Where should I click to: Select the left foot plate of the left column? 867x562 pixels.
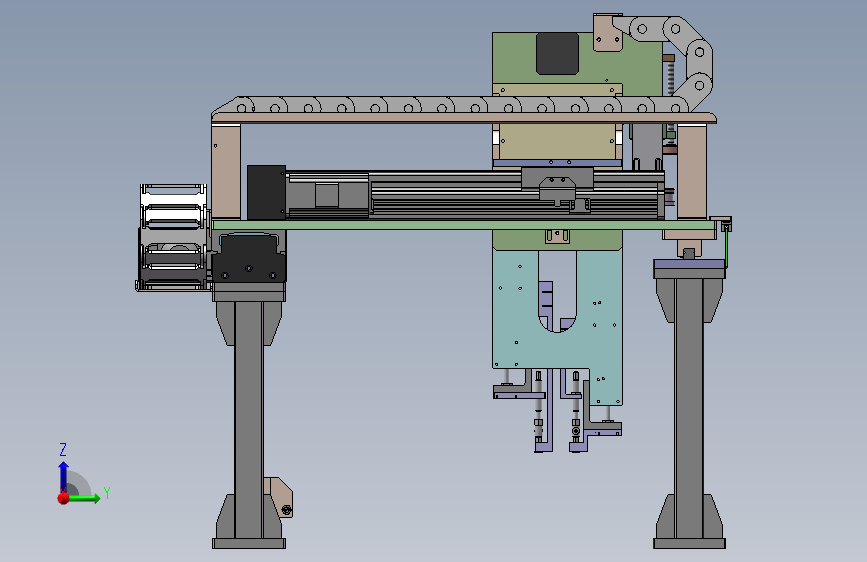(x=249, y=544)
